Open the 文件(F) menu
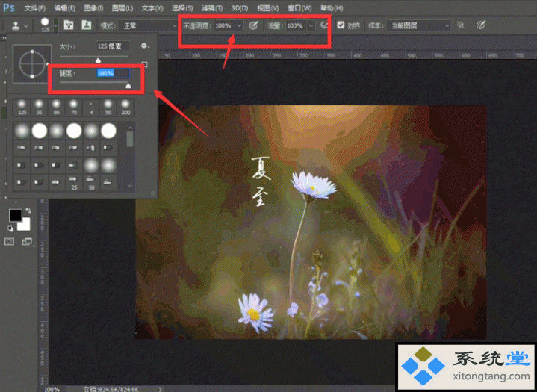537x392 pixels. (x=35, y=8)
